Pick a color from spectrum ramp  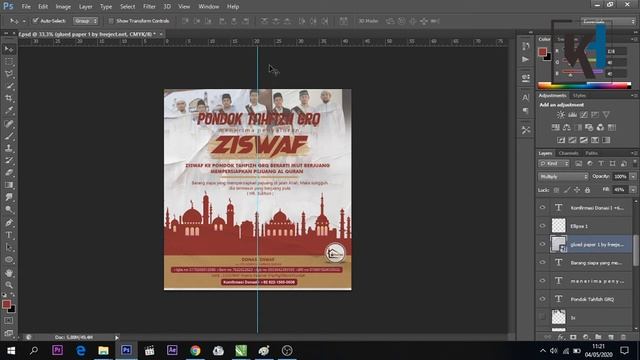pyautogui.click(x=584, y=85)
